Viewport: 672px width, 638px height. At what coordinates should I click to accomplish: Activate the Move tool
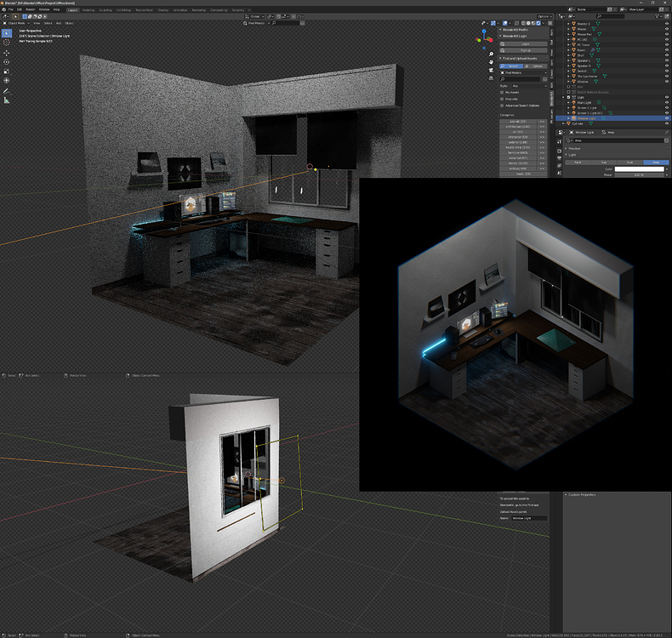point(7,53)
